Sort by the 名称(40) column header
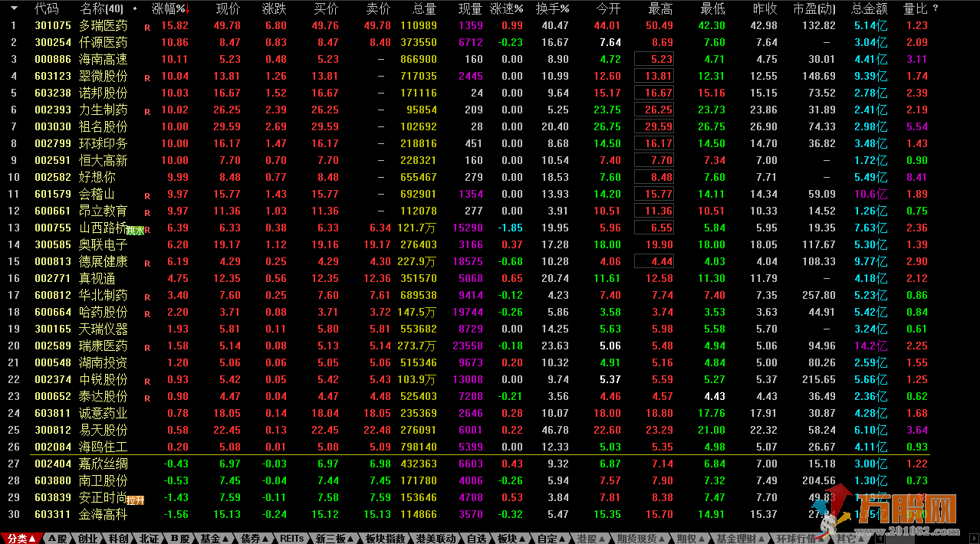The width and height of the screenshot is (980, 544). click(101, 9)
